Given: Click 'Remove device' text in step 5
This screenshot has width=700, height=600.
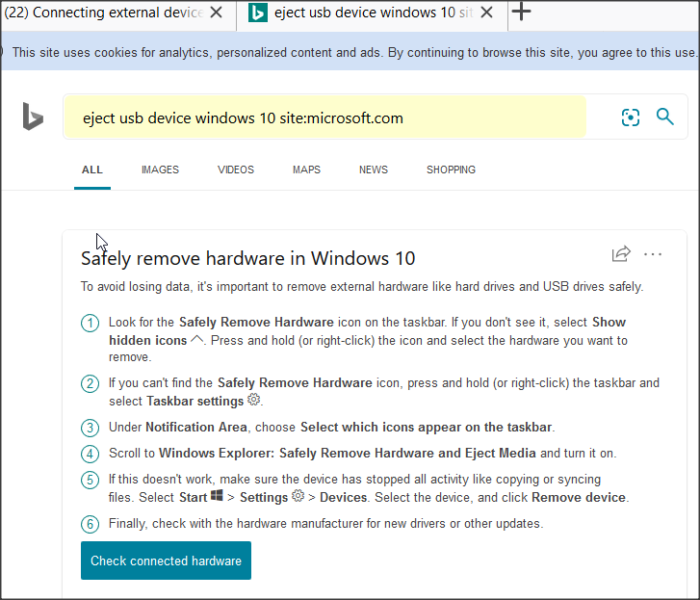Looking at the screenshot, I should [x=579, y=497].
